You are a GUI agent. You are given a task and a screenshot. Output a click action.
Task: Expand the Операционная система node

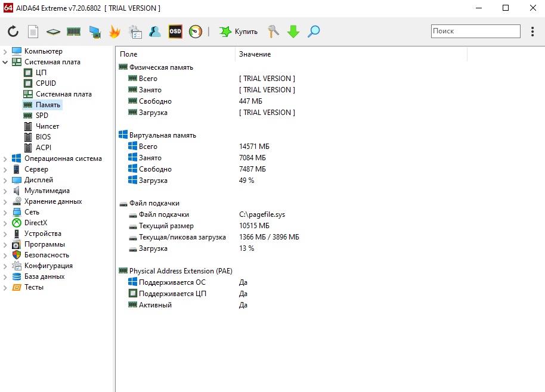click(5, 159)
